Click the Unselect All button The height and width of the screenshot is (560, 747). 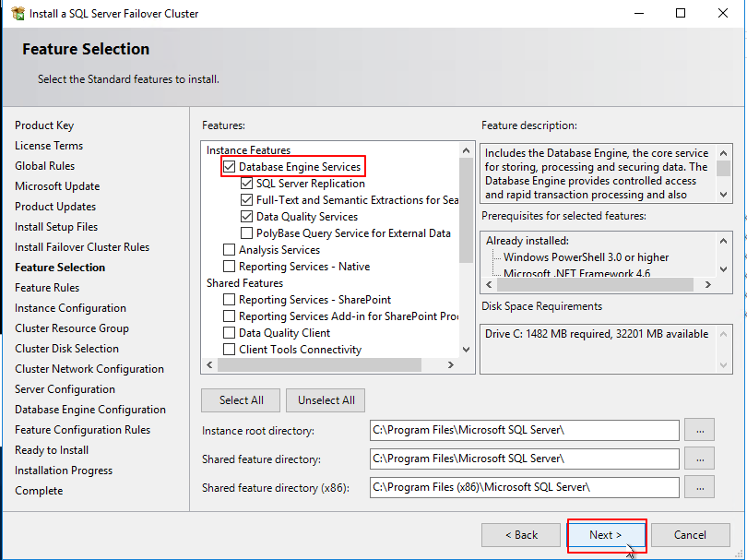point(325,400)
